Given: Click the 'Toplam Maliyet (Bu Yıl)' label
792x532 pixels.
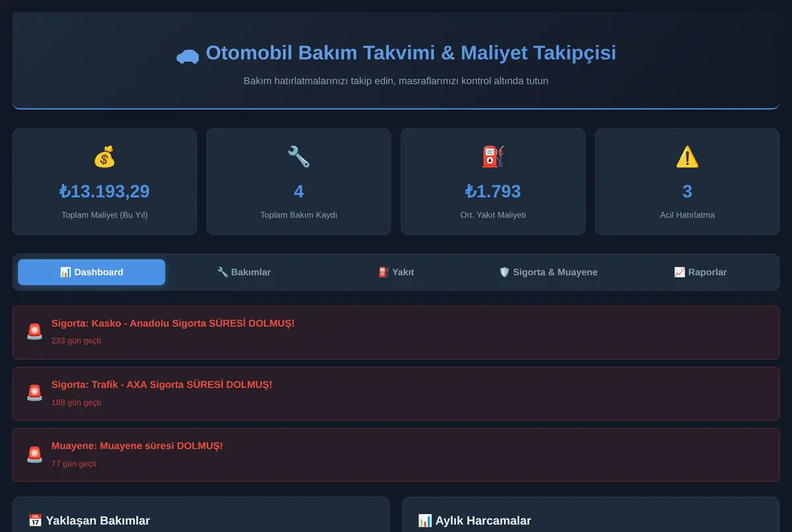Looking at the screenshot, I should pos(104,215).
